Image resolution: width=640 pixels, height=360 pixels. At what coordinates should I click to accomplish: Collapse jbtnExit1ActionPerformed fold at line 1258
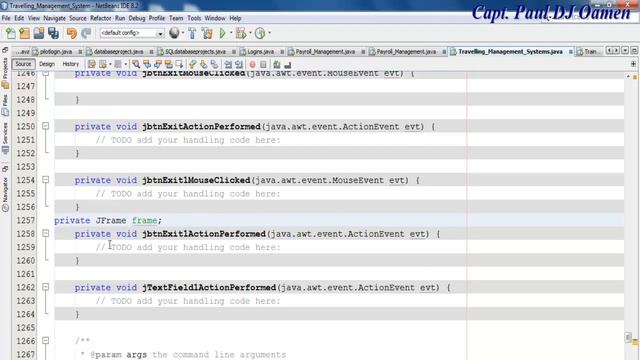coord(46,233)
